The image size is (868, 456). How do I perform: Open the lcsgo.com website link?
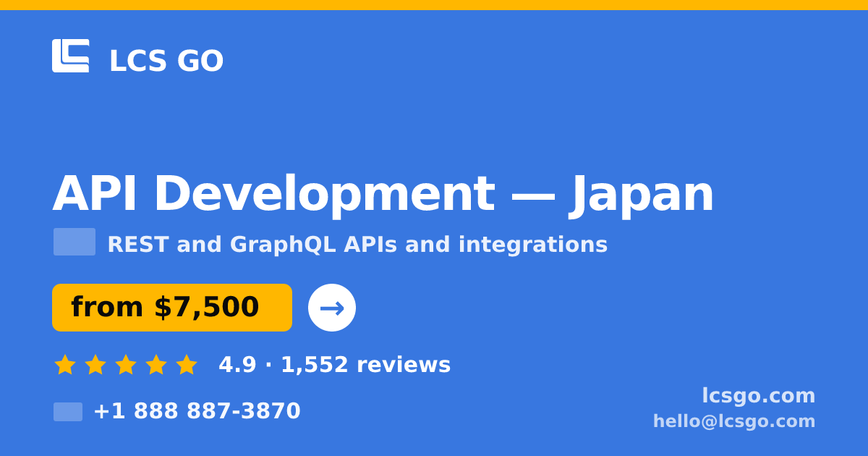759,395
